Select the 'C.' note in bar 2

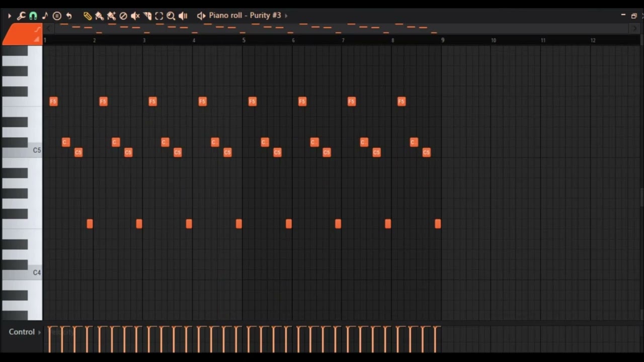tap(116, 142)
